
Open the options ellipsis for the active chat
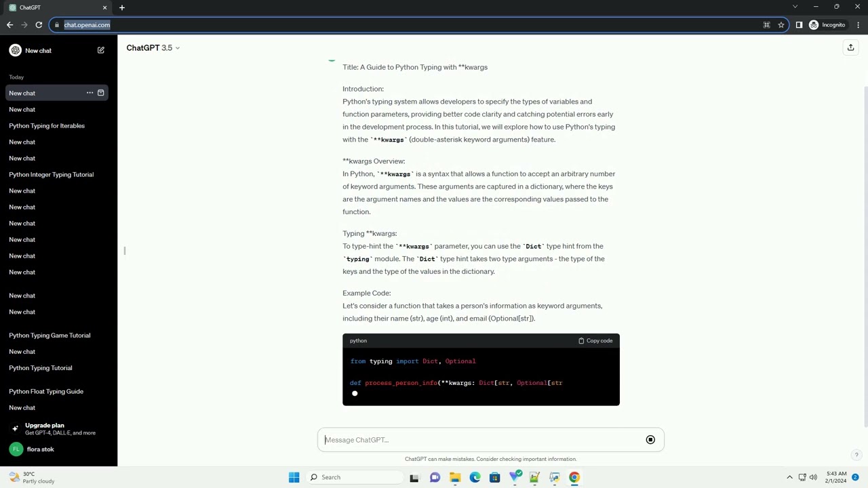(x=90, y=93)
